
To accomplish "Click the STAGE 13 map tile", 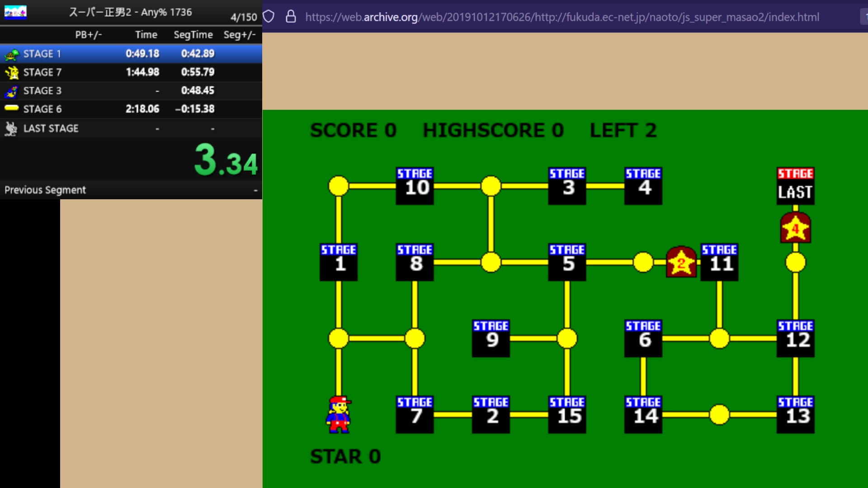I will [x=795, y=414].
